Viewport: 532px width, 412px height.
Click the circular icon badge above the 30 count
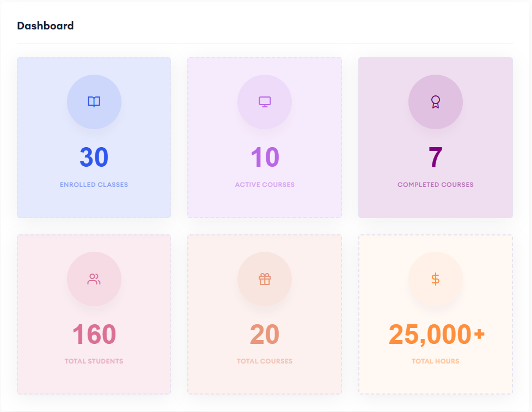tap(94, 102)
